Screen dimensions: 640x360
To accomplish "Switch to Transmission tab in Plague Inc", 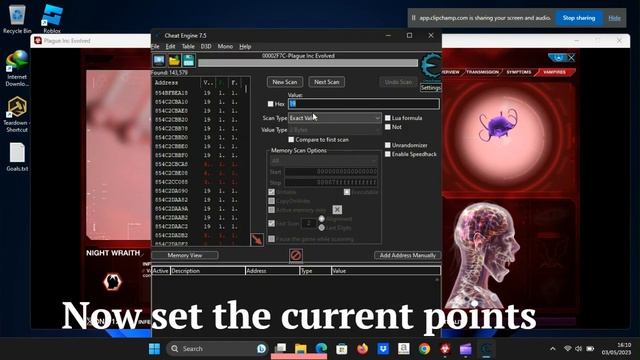I will coord(482,72).
